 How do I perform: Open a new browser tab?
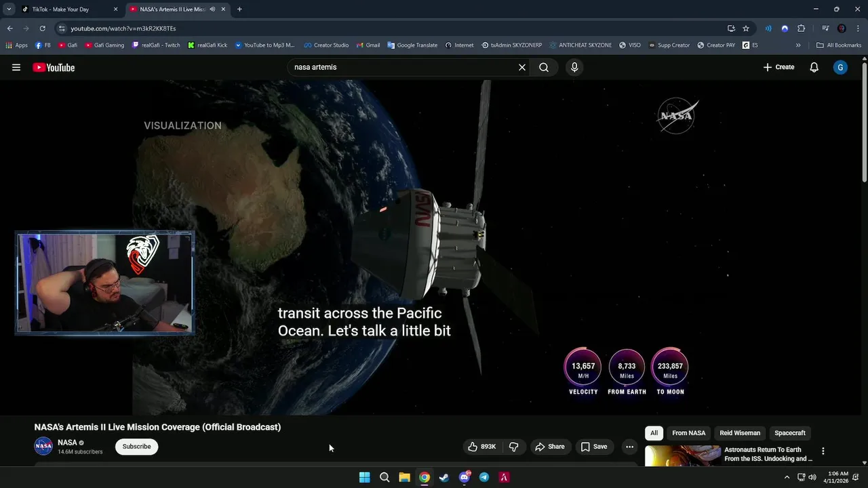[239, 9]
